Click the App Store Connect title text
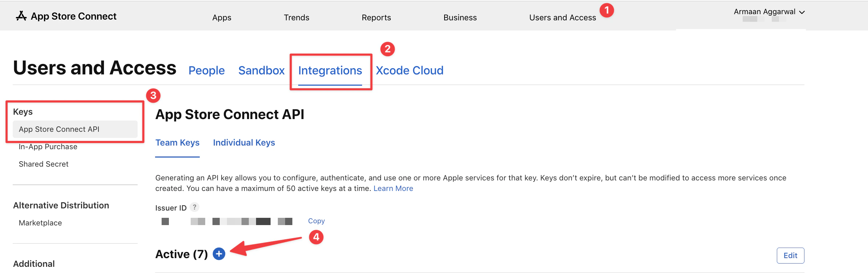 click(x=74, y=16)
